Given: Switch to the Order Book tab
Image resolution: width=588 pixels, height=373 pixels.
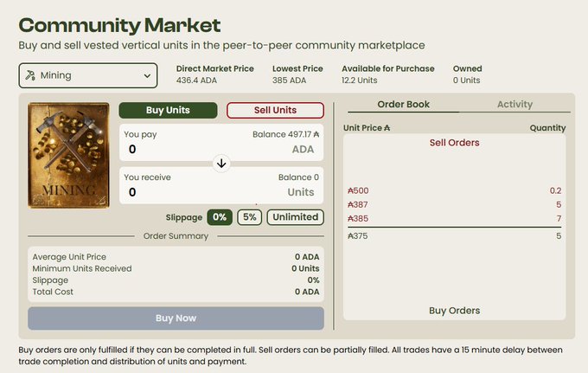Looking at the screenshot, I should pyautogui.click(x=404, y=105).
